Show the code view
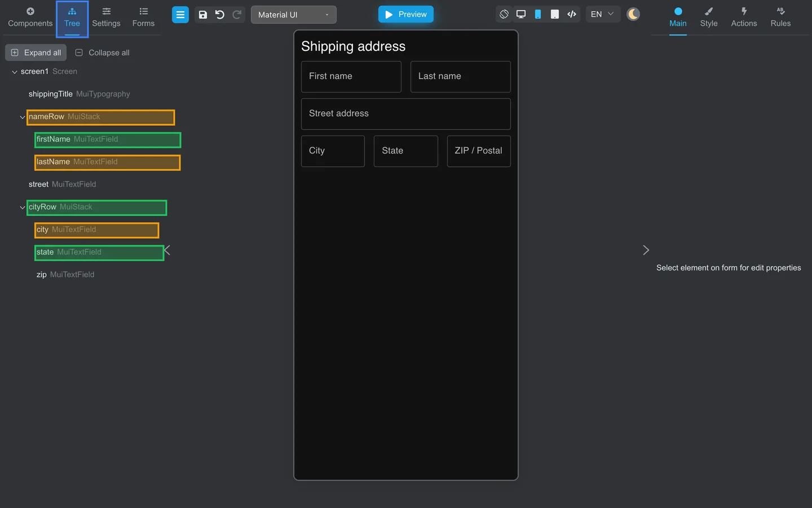 [x=572, y=14]
